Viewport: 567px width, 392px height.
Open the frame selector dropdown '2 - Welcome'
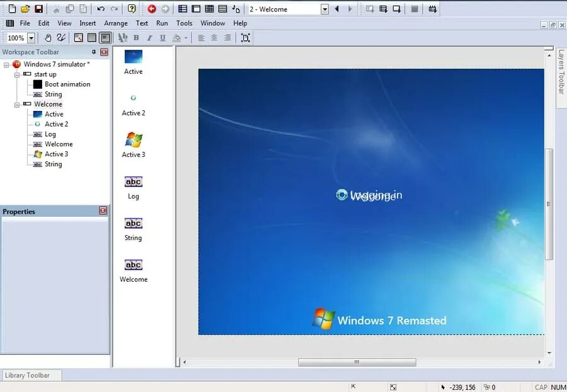click(x=324, y=9)
